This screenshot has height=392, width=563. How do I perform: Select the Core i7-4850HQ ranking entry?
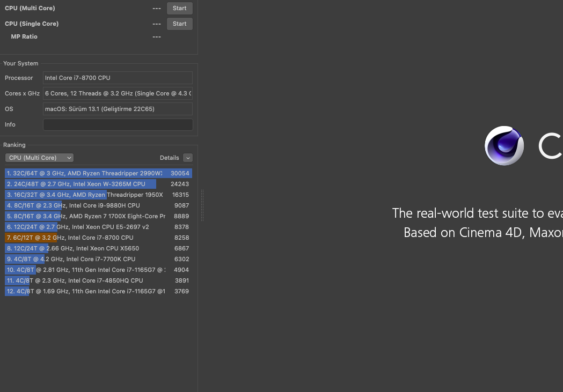point(98,280)
